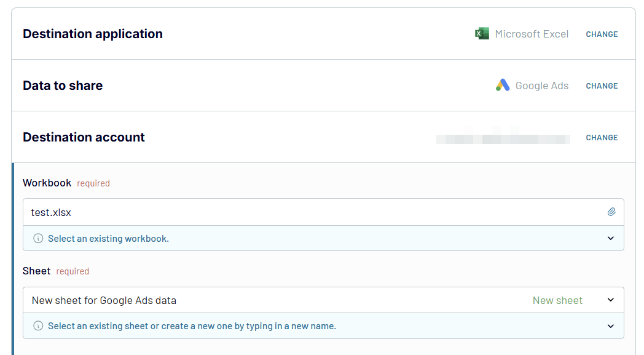Expand the 'Select an existing workbook' hint
This screenshot has height=355, width=644.
point(611,238)
